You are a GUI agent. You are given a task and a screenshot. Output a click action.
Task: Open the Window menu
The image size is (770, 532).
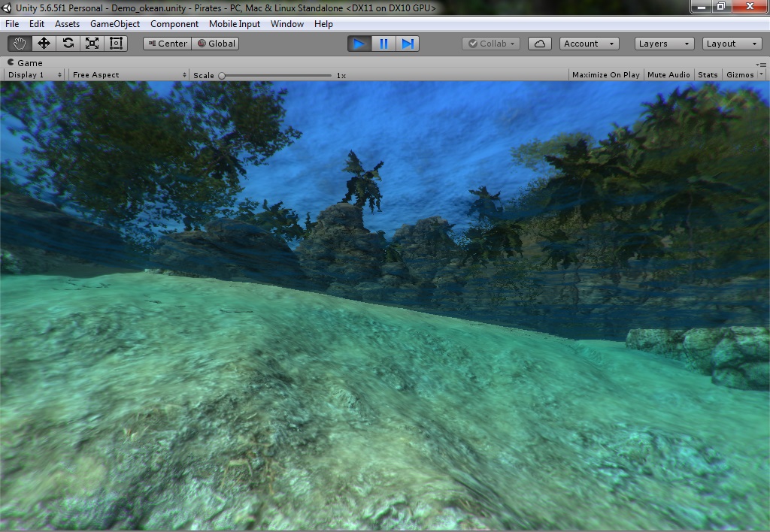[286, 24]
